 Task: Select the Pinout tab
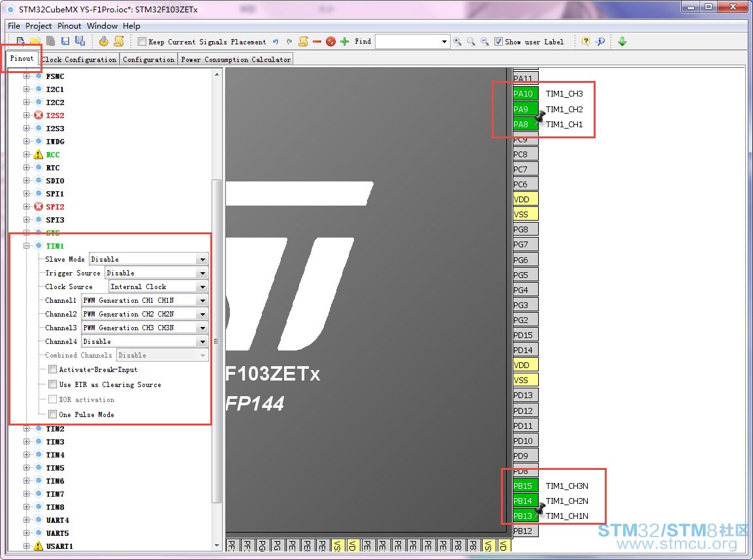click(22, 59)
